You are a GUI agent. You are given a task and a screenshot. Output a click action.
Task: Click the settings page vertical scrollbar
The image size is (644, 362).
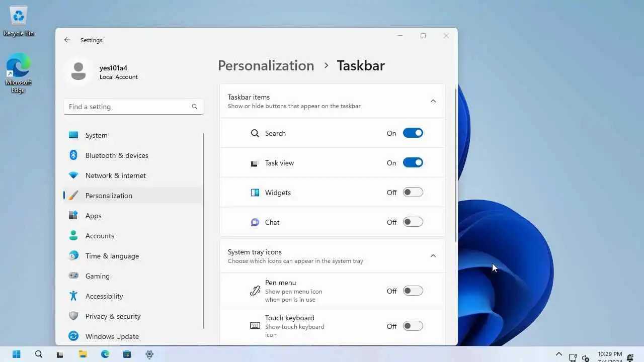(x=456, y=166)
